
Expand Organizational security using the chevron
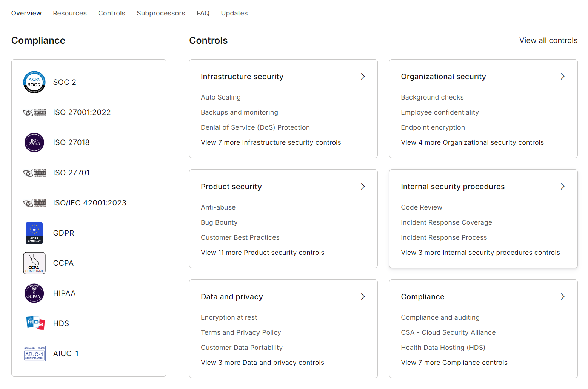tap(562, 77)
